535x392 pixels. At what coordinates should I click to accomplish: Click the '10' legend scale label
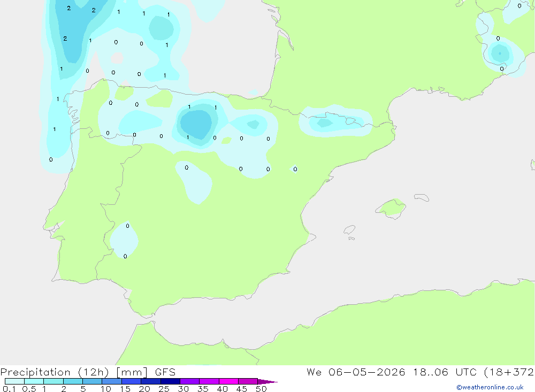tap(106, 389)
